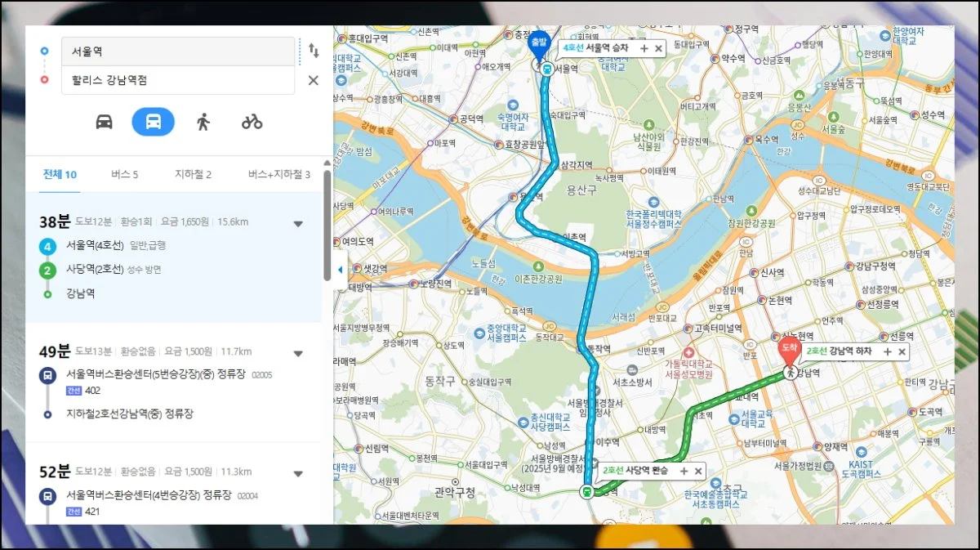
Task: Expand the 52분 route details arrow
Action: (x=298, y=473)
